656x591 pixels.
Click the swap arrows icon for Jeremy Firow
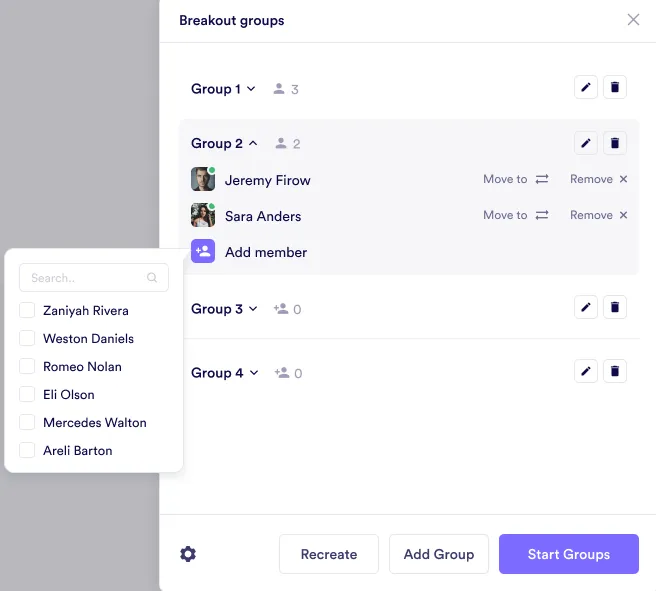[x=542, y=179]
